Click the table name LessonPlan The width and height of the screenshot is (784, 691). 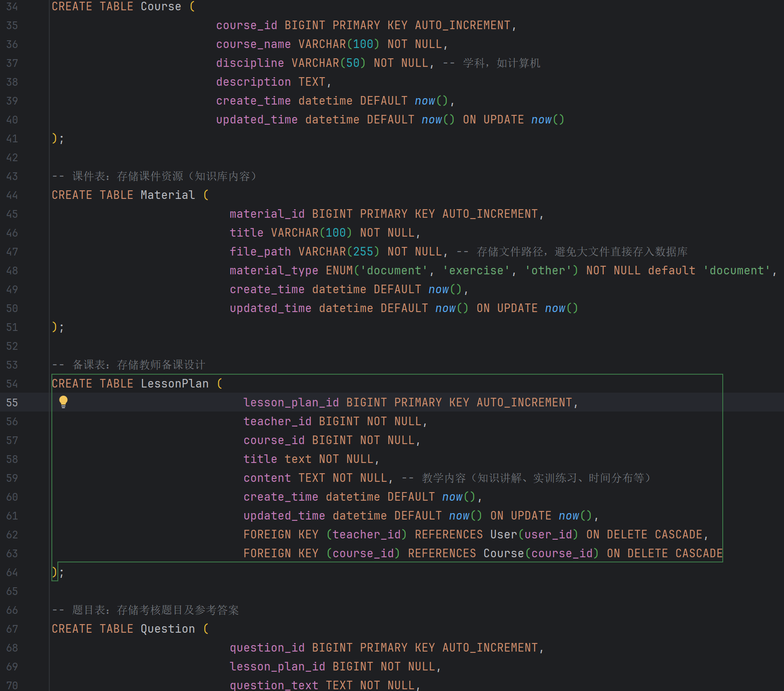point(175,384)
